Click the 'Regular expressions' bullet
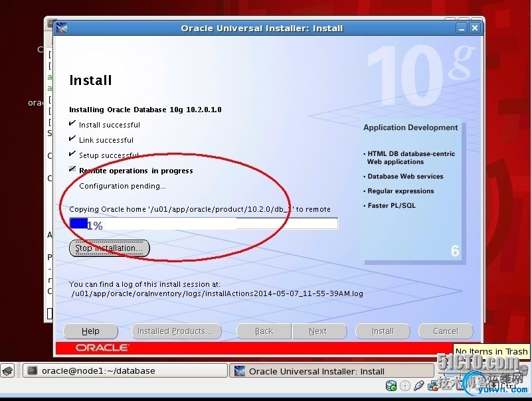This screenshot has height=401, width=532. point(399,191)
